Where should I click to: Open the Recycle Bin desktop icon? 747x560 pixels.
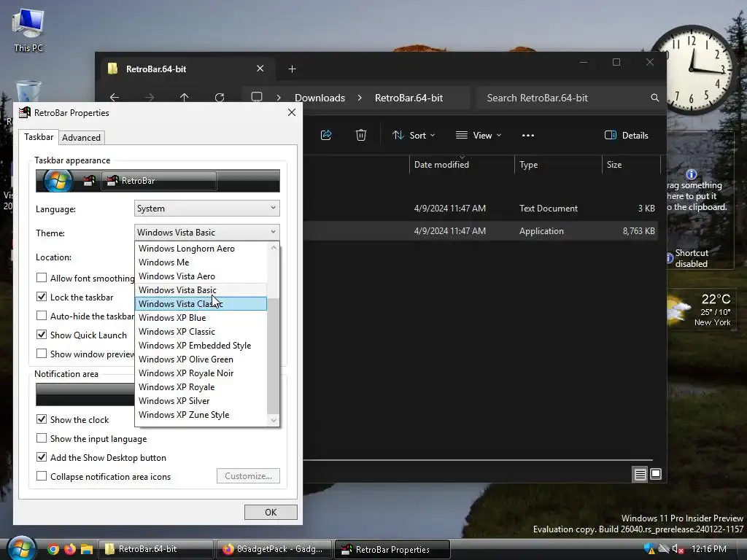28,93
